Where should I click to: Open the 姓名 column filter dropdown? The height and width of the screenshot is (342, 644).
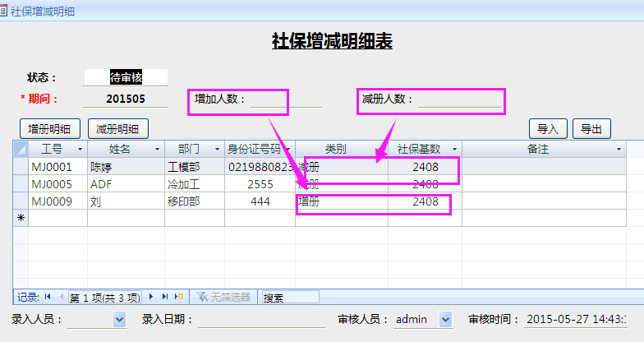(158, 150)
